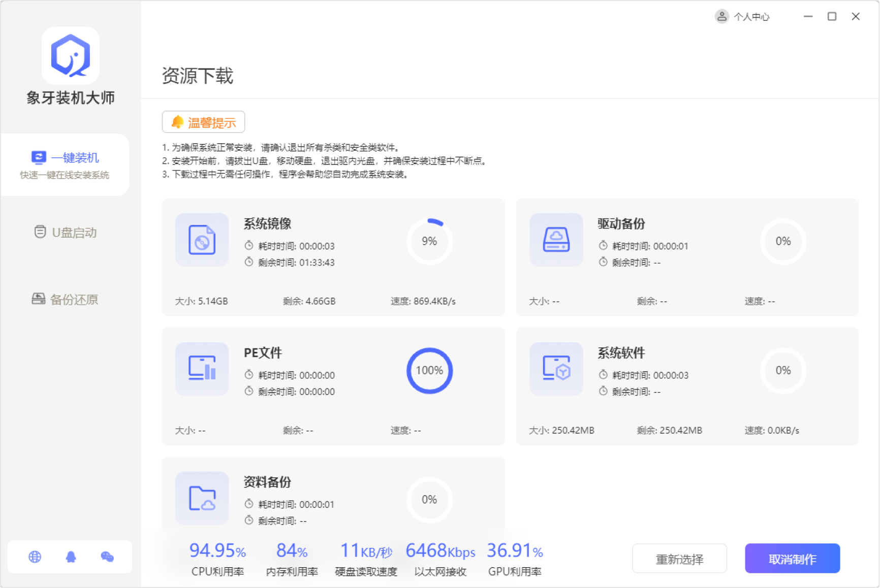
Task: Switch to the U盘启动 tab
Action: click(65, 233)
